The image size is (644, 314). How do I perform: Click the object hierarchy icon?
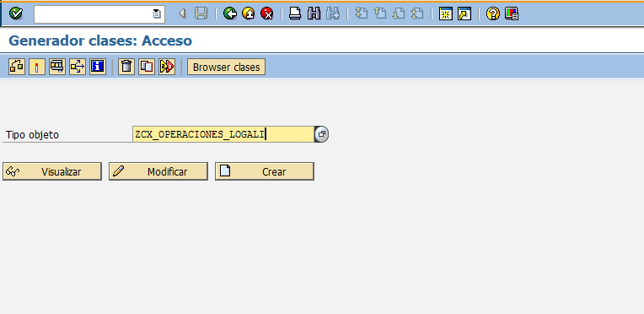click(17, 67)
